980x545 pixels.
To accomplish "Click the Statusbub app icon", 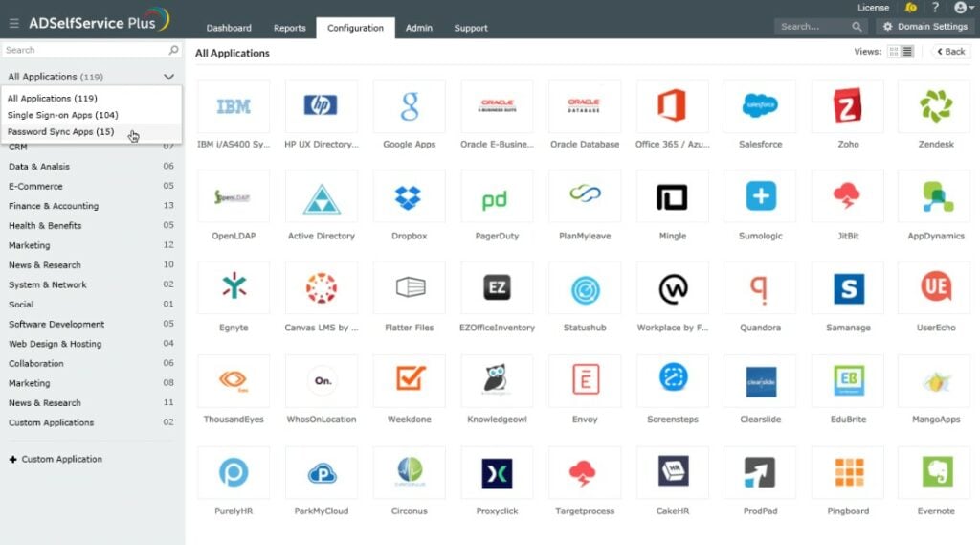I will tap(585, 288).
